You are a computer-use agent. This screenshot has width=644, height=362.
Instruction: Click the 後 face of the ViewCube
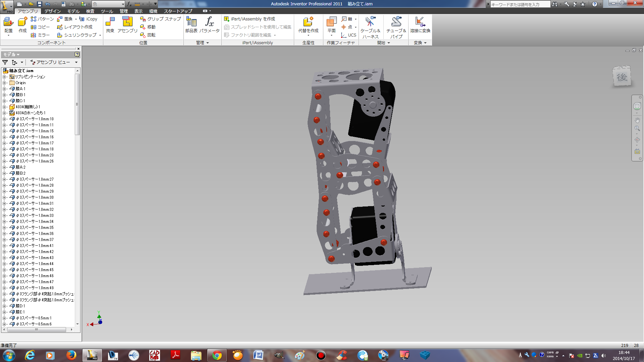point(622,77)
